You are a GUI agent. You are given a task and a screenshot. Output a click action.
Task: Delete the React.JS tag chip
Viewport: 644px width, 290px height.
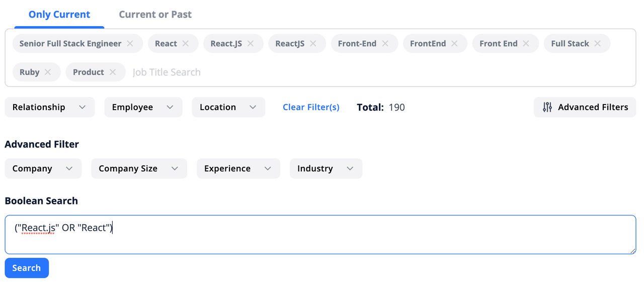pyautogui.click(x=250, y=44)
